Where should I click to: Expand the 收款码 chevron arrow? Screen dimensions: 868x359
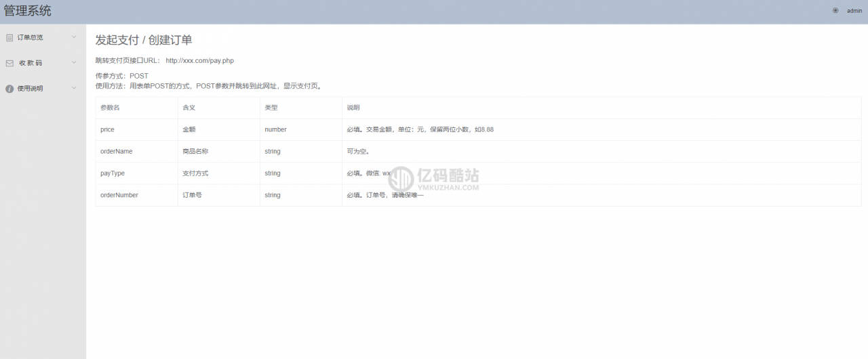click(x=74, y=62)
